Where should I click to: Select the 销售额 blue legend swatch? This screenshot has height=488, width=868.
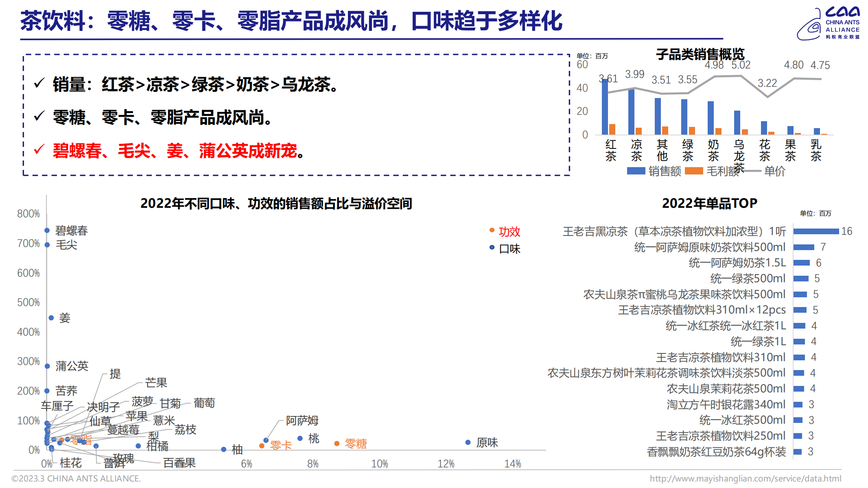pyautogui.click(x=636, y=171)
